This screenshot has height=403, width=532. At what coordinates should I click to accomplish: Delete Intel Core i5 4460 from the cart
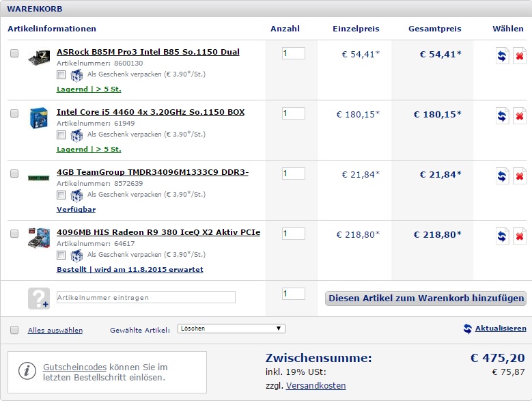pyautogui.click(x=520, y=116)
